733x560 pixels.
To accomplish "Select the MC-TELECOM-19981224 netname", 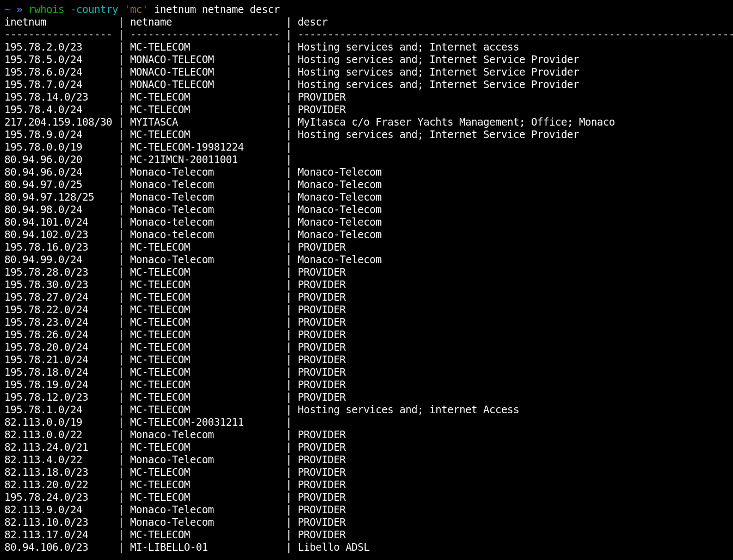I will point(187,147).
